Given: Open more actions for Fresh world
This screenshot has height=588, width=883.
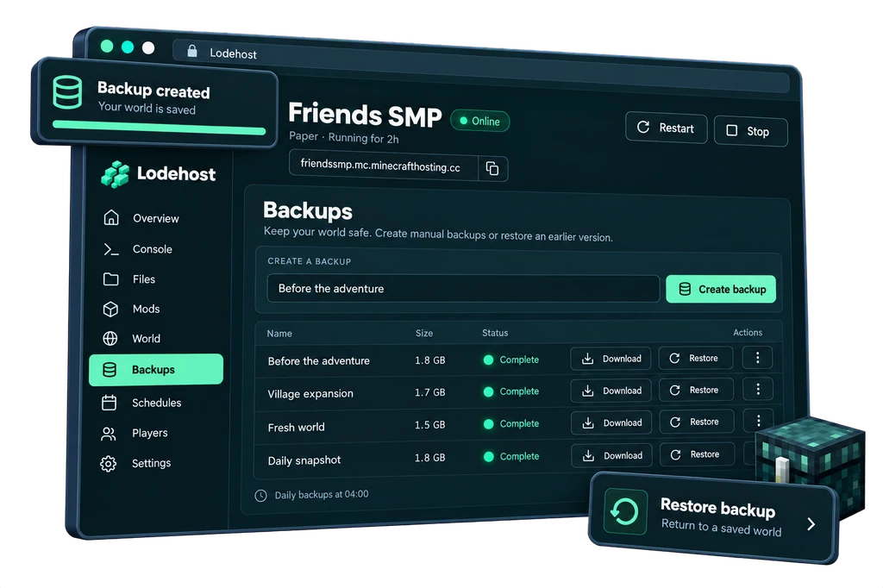Looking at the screenshot, I should [759, 421].
